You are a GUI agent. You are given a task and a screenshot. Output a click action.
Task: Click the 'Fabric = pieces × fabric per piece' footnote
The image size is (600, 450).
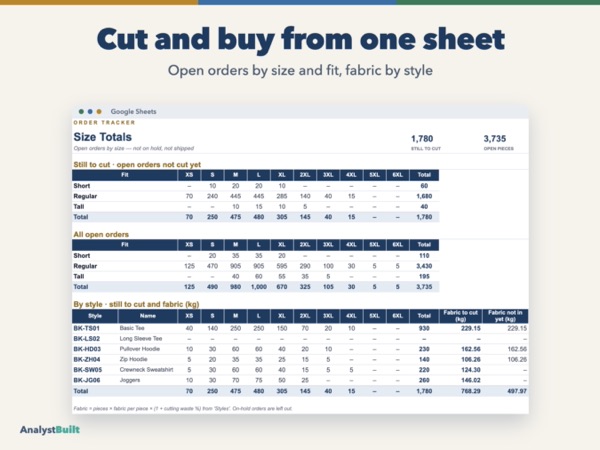pos(183,408)
